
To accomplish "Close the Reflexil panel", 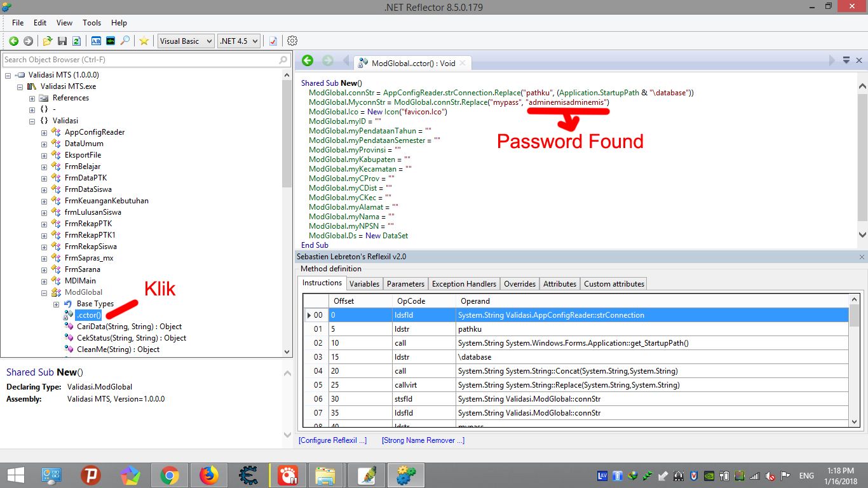I will click(x=862, y=257).
